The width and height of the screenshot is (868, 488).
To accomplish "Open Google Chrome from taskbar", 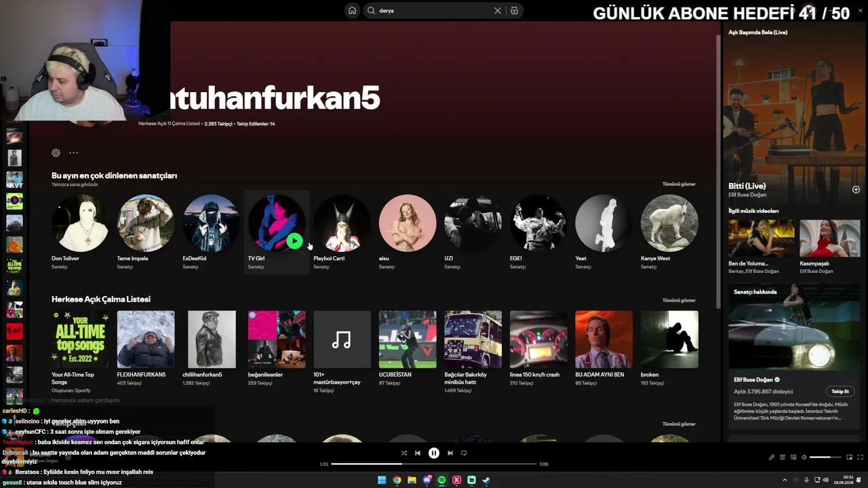I will pyautogui.click(x=397, y=481).
